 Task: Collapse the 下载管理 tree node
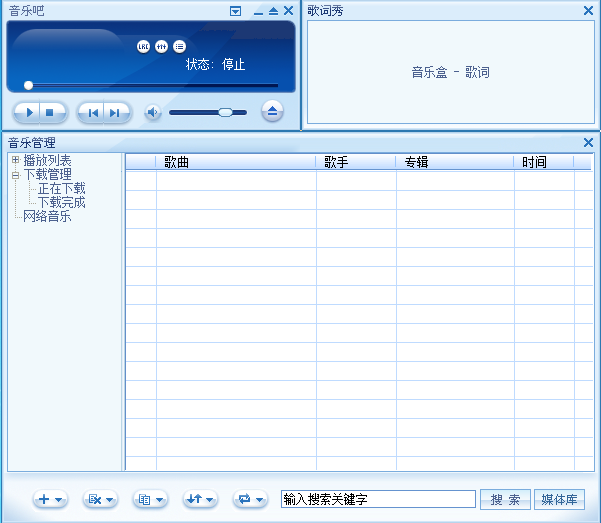[x=15, y=176]
